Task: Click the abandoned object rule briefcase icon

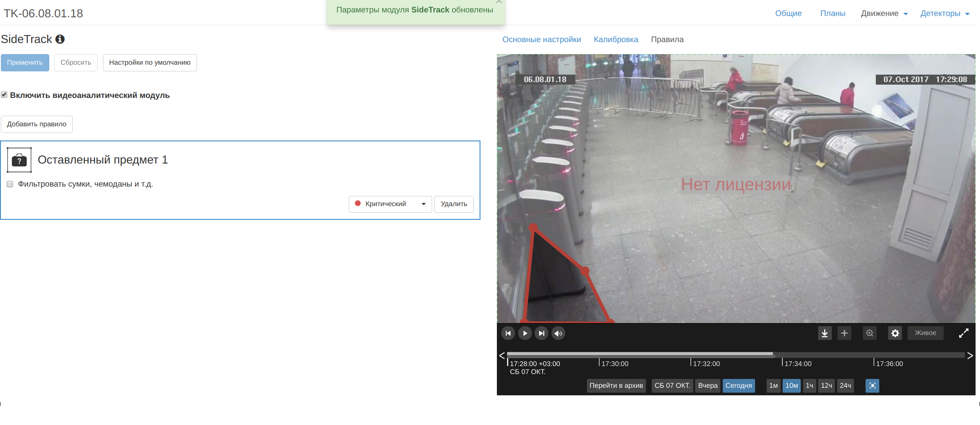Action: tap(20, 160)
